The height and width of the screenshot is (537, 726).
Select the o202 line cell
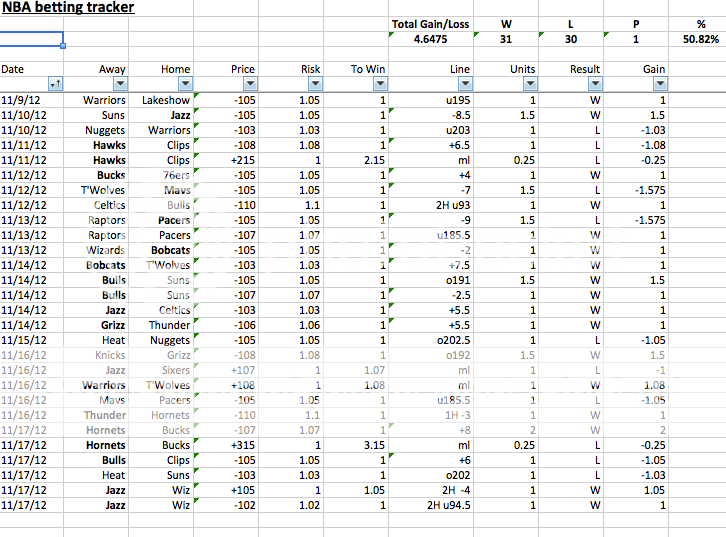pos(431,475)
